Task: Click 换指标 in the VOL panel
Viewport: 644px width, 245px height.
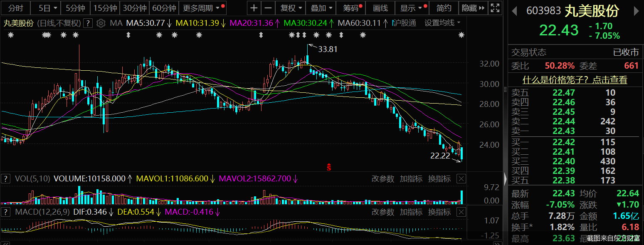Action: click(439, 179)
